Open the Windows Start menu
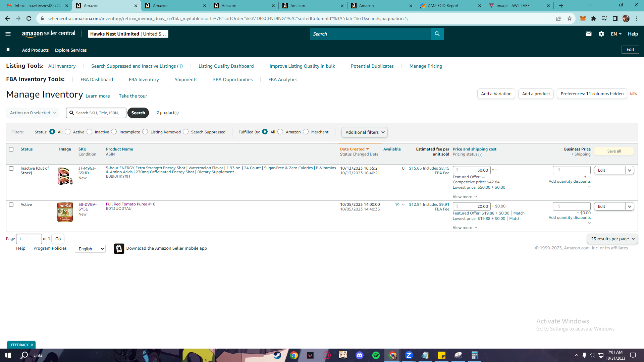644x362 pixels. click(x=8, y=355)
